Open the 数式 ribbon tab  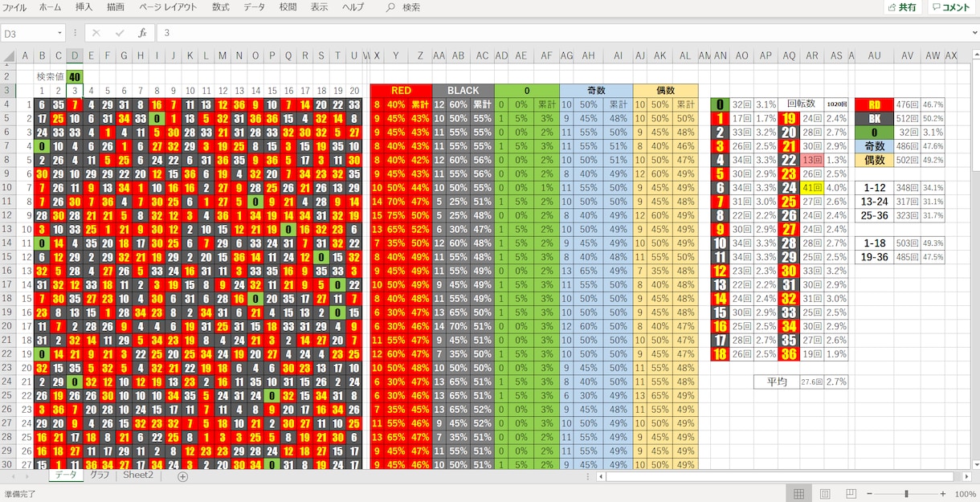point(220,7)
